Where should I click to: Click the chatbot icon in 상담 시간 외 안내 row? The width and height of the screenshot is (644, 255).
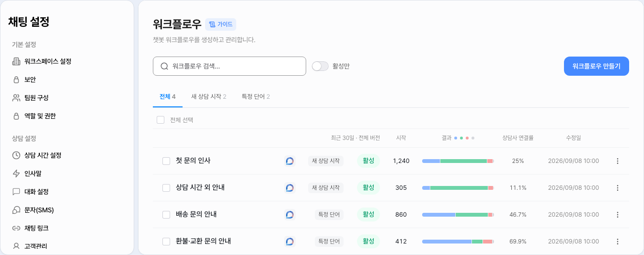(289, 188)
